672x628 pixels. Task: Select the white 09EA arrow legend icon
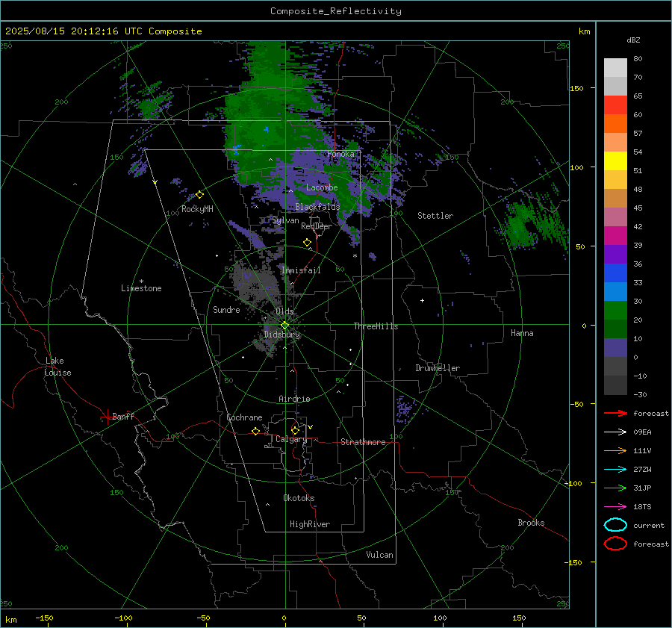(615, 432)
